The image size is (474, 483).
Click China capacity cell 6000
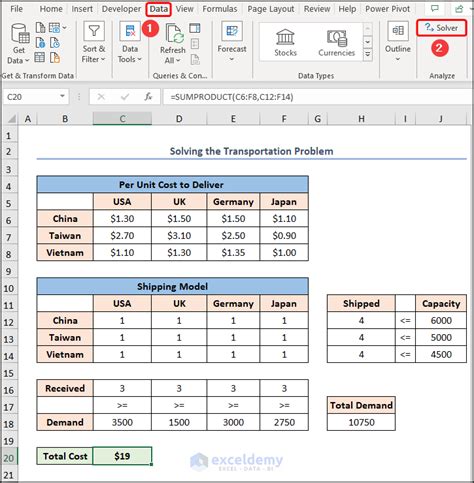[441, 320]
